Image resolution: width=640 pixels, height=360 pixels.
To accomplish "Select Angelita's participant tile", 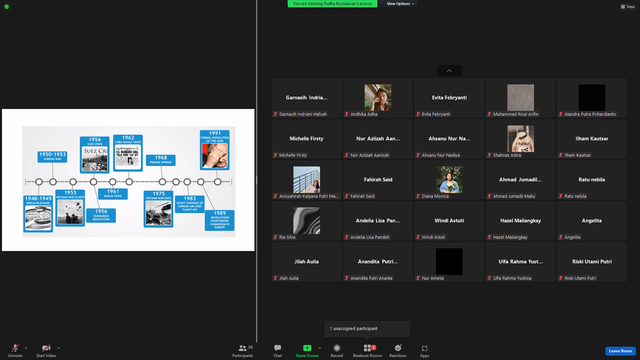I will [592, 221].
